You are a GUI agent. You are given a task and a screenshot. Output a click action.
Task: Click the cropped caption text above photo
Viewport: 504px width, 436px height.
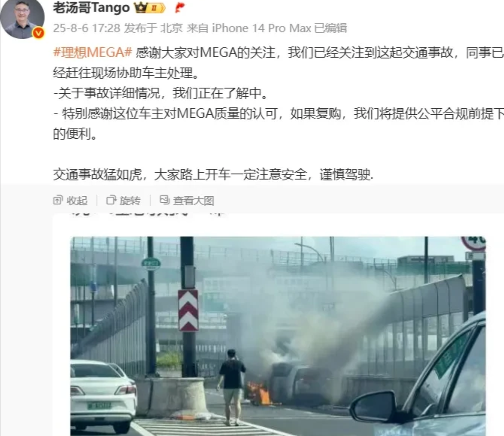[148, 213]
